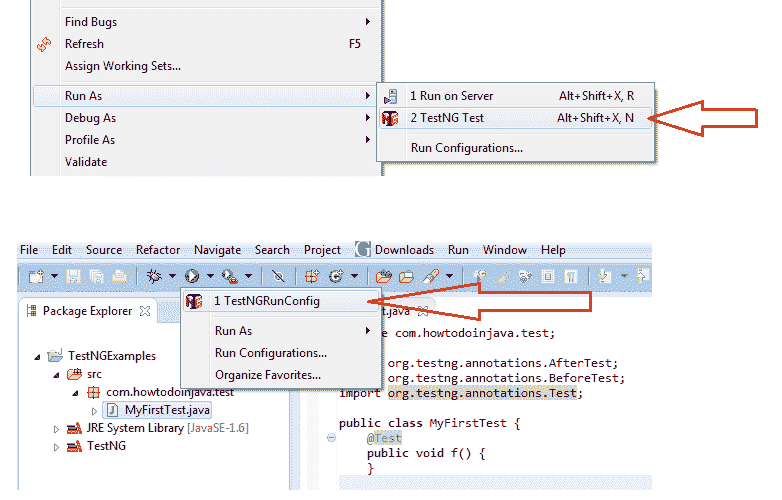Screen dimensions: 782x500
Task: Click the Debug bug icon
Action: (x=154, y=276)
